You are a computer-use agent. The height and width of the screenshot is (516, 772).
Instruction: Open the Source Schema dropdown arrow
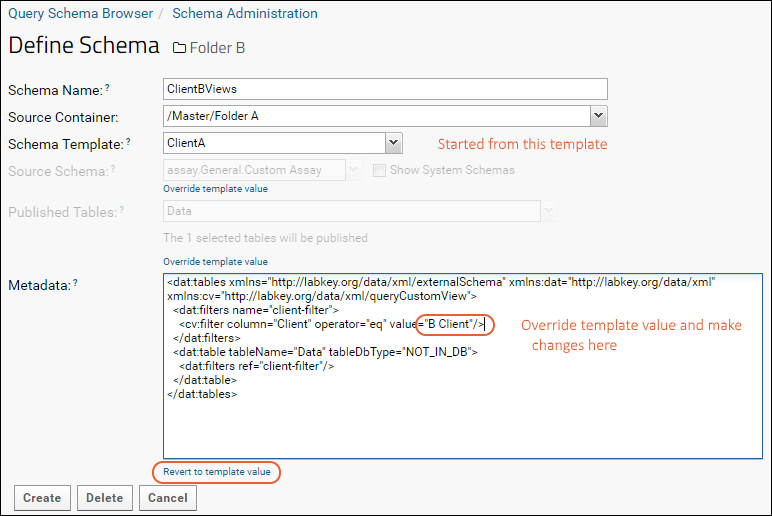point(354,170)
